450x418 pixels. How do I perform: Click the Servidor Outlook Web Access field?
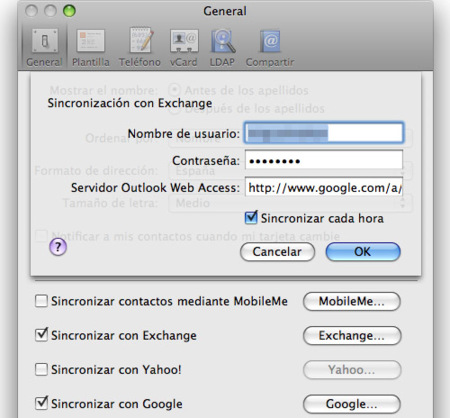(324, 188)
